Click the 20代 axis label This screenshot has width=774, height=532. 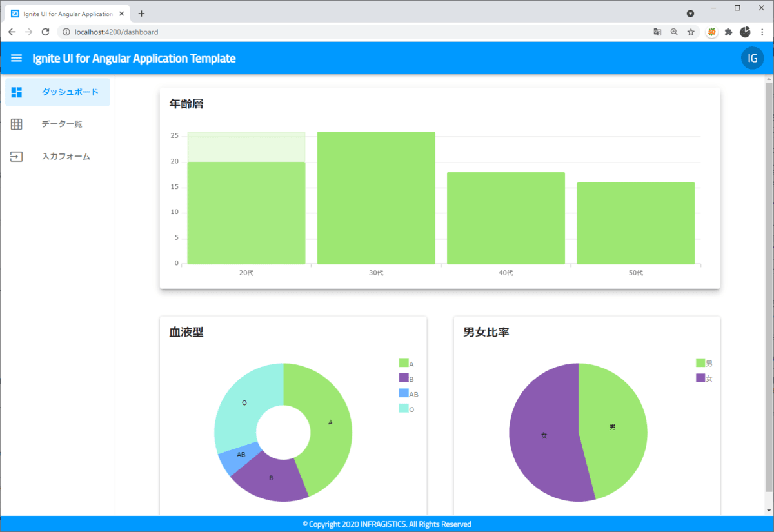(246, 273)
